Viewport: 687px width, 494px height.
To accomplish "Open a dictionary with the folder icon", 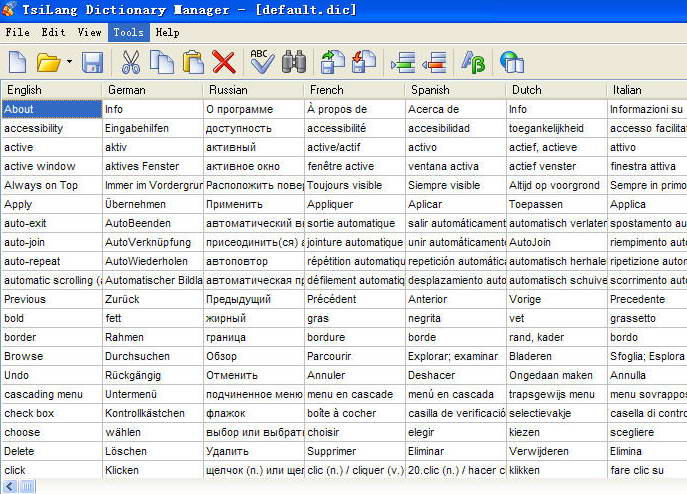I will (48, 62).
